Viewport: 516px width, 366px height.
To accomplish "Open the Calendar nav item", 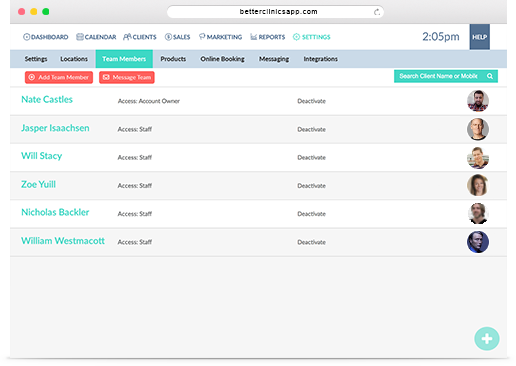I will 96,37.
